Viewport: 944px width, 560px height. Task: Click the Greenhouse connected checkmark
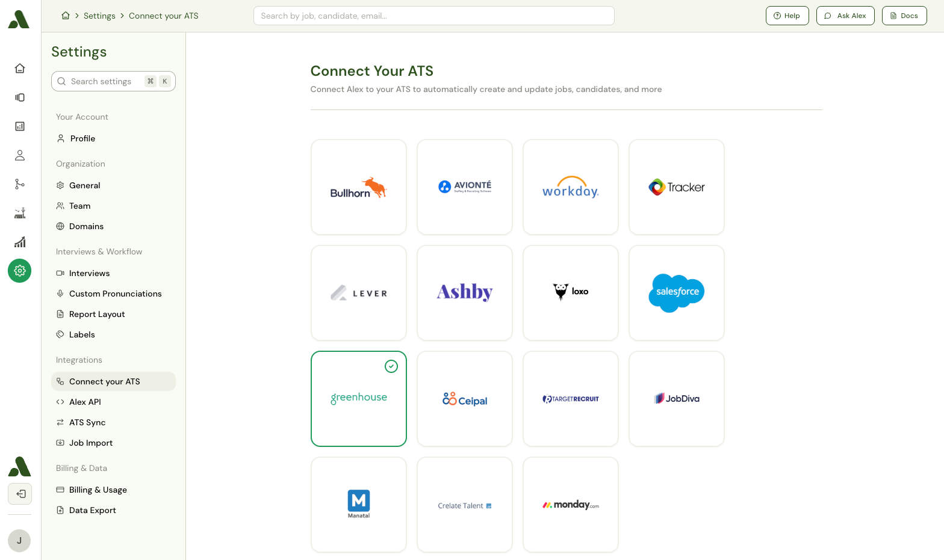(x=391, y=366)
